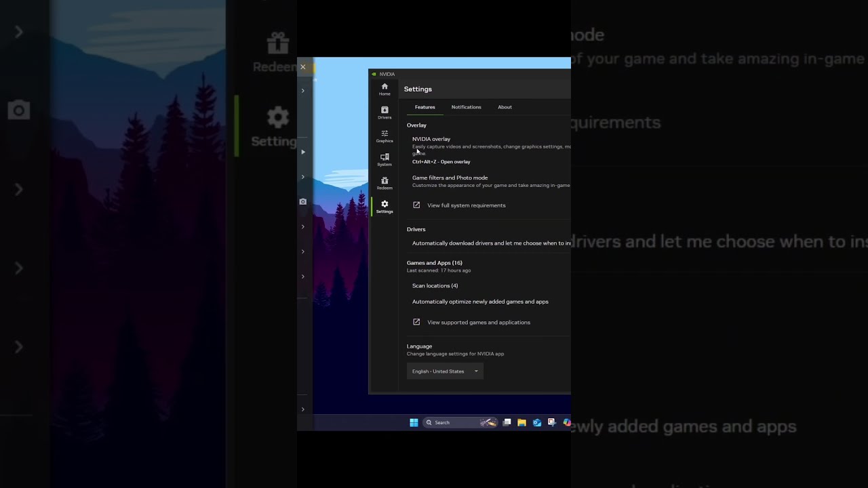The height and width of the screenshot is (488, 868).
Task: Click the Last scanned: 17 hours ago text
Action: point(439,270)
